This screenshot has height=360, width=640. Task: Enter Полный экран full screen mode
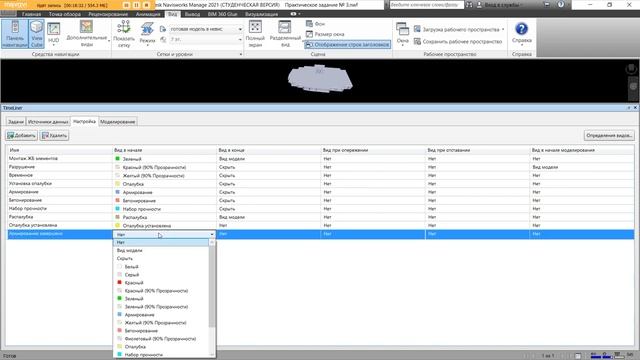(x=255, y=34)
